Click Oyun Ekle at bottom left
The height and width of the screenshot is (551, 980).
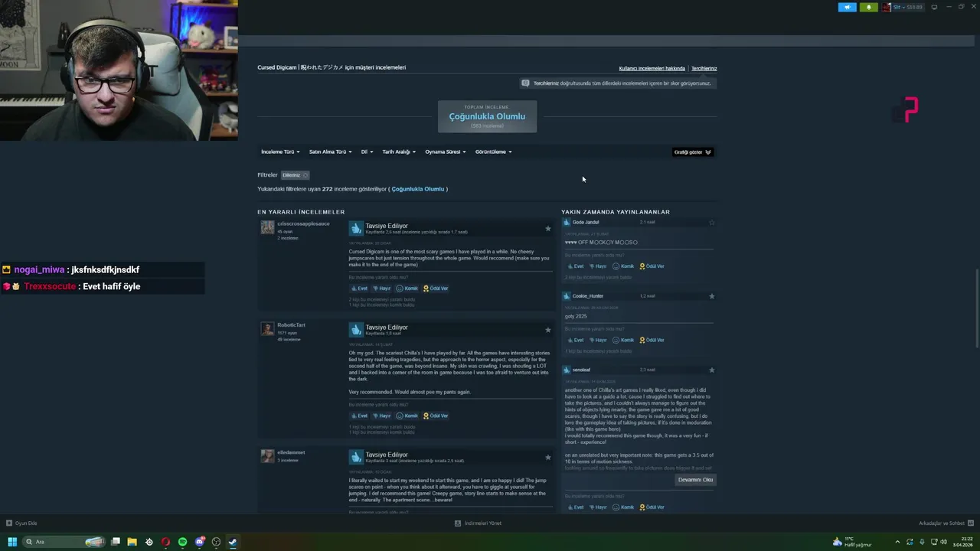pyautogui.click(x=21, y=523)
